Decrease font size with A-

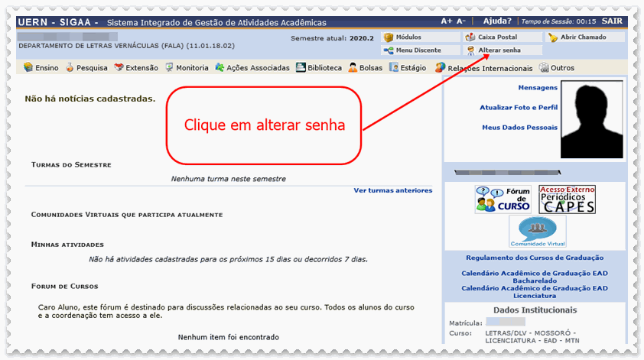click(460, 22)
